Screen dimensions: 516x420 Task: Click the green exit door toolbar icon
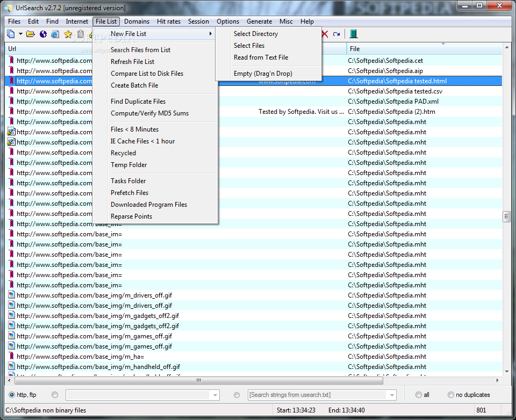[353, 34]
